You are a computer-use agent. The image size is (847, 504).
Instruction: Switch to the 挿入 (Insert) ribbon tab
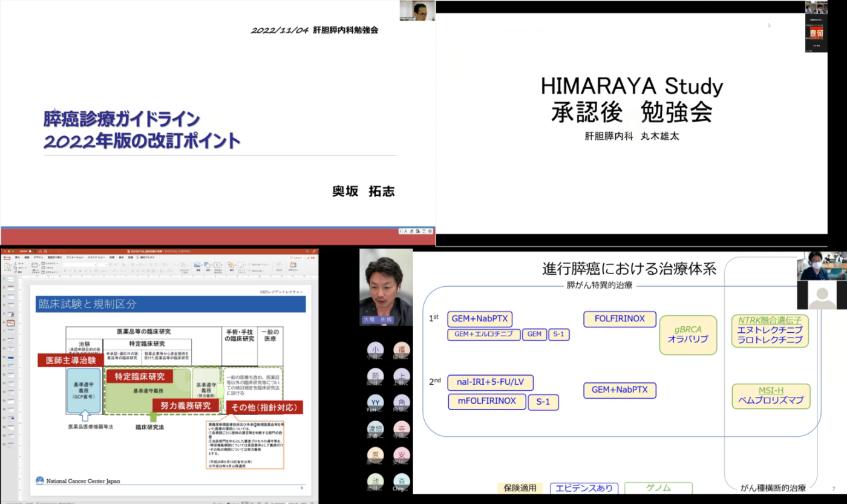[x=18, y=257]
